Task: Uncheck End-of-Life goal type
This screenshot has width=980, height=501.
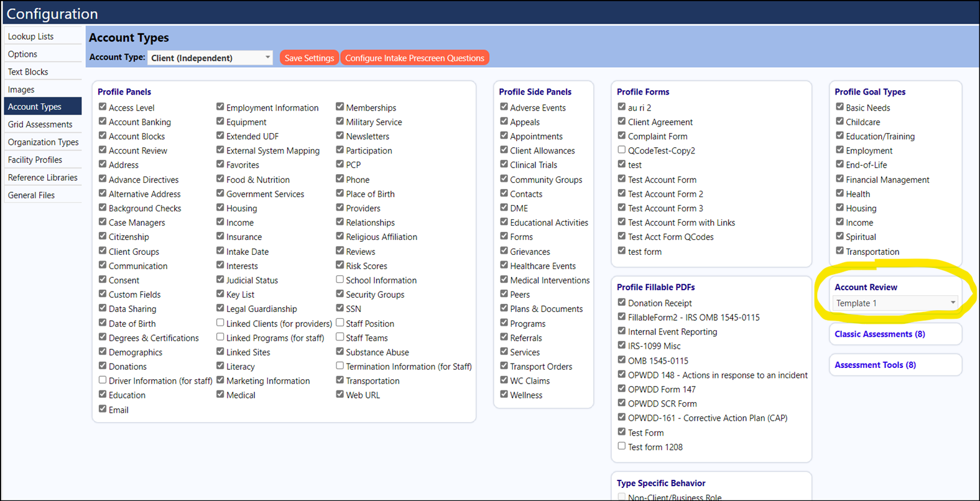Action: (840, 164)
